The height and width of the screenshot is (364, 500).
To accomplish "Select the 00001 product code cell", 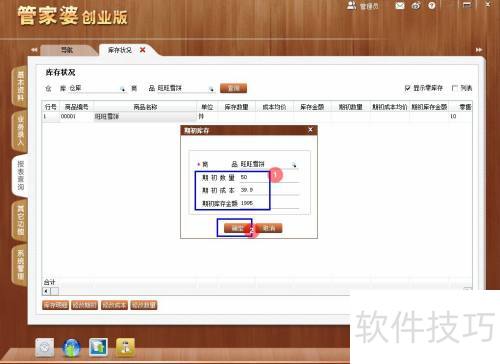I will 76,116.
